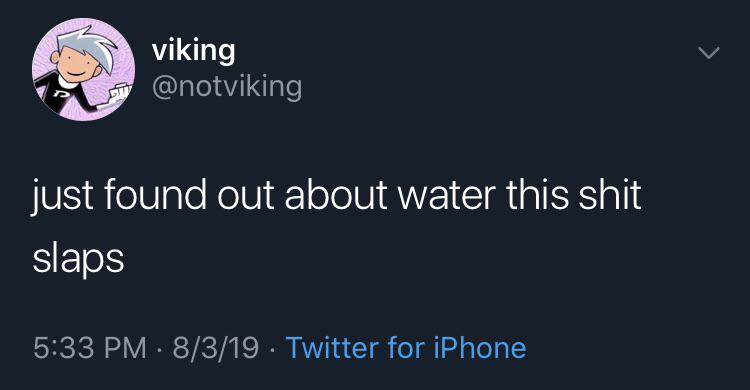The width and height of the screenshot is (750, 390).
Task: Click the word "Twitter" in the source label
Action: click(x=331, y=348)
